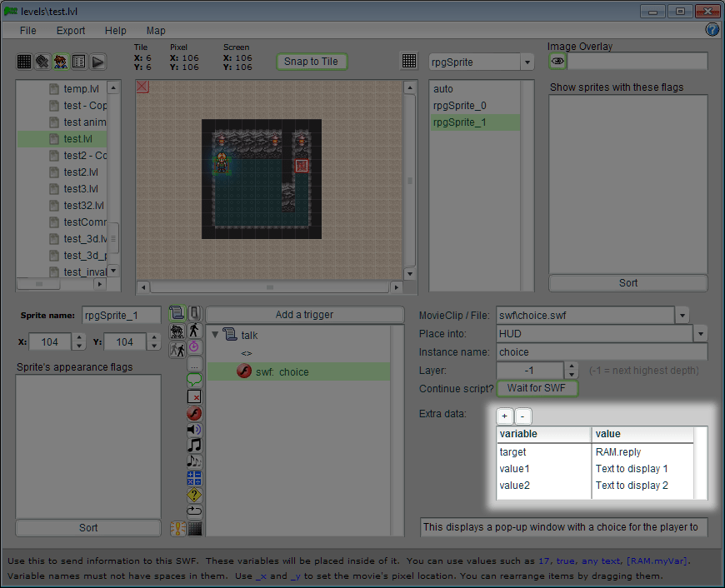Select the speech bubble dialogue icon
725x588 pixels.
[194, 380]
